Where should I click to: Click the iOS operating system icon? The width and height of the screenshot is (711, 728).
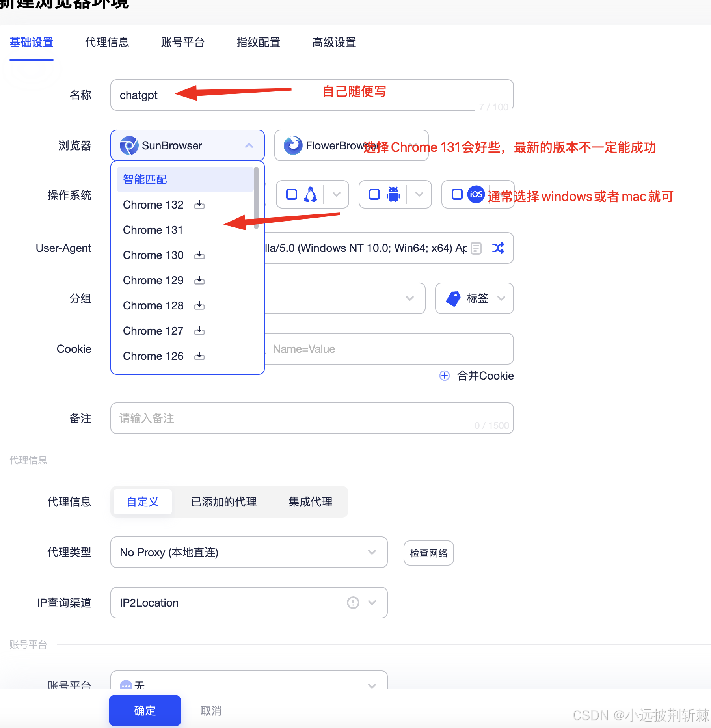(x=476, y=194)
